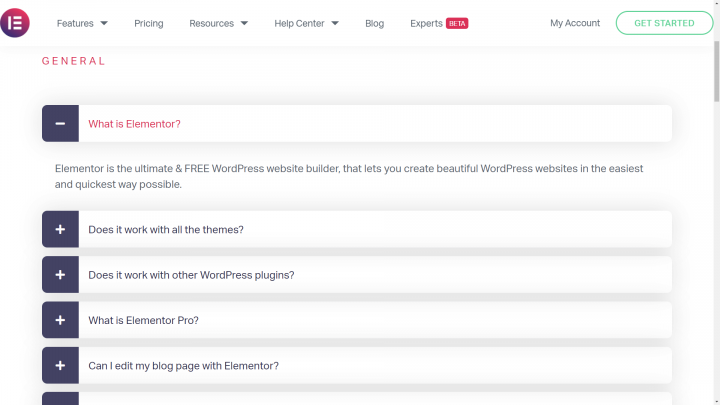Screen dimensions: 720x405
Task: Click plus icon beside 'other WordPress plugins' question
Action: point(60,275)
